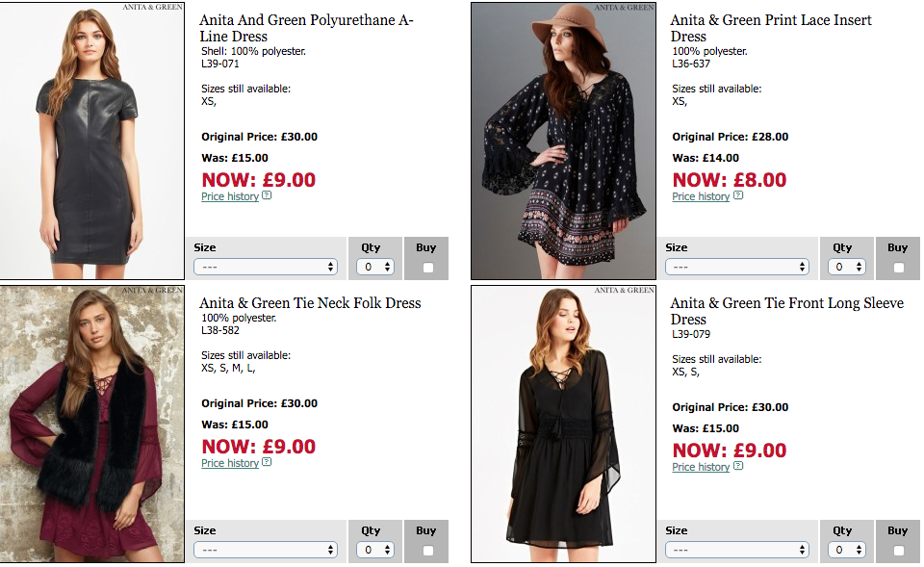Click Print Lace Insert Dress product photo

click(x=563, y=141)
